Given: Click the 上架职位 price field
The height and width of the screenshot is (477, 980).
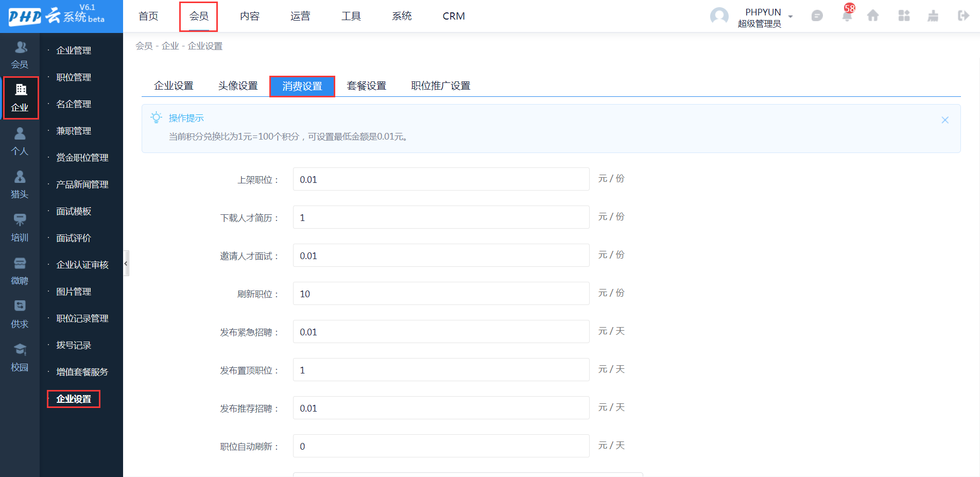Looking at the screenshot, I should pyautogui.click(x=441, y=179).
